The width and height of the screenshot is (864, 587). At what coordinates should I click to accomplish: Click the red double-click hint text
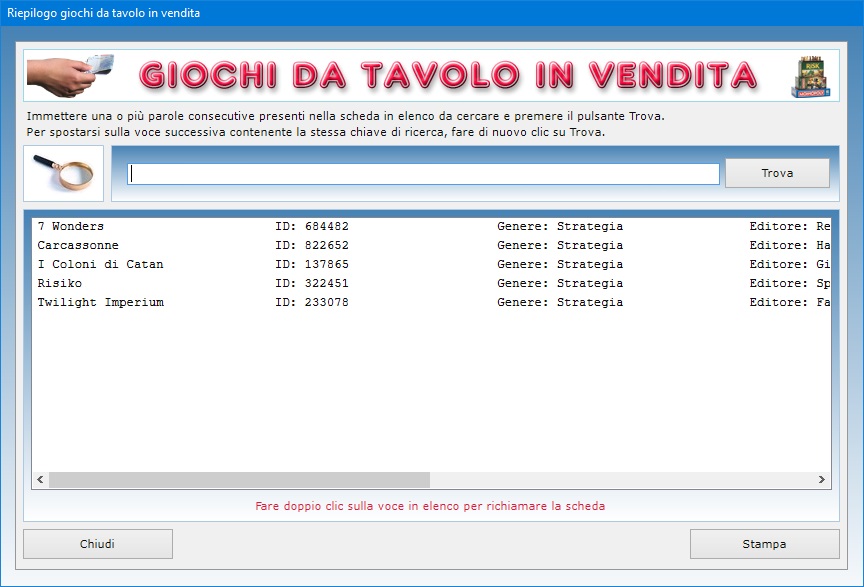click(x=431, y=506)
